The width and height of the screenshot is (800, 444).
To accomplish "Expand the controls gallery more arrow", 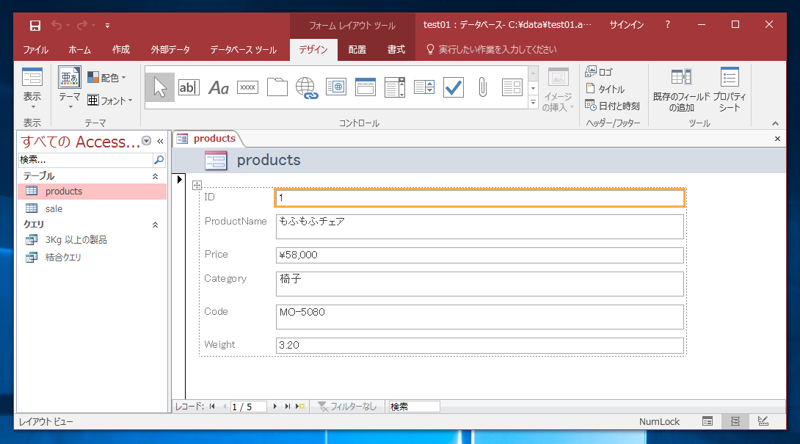I will (x=533, y=103).
